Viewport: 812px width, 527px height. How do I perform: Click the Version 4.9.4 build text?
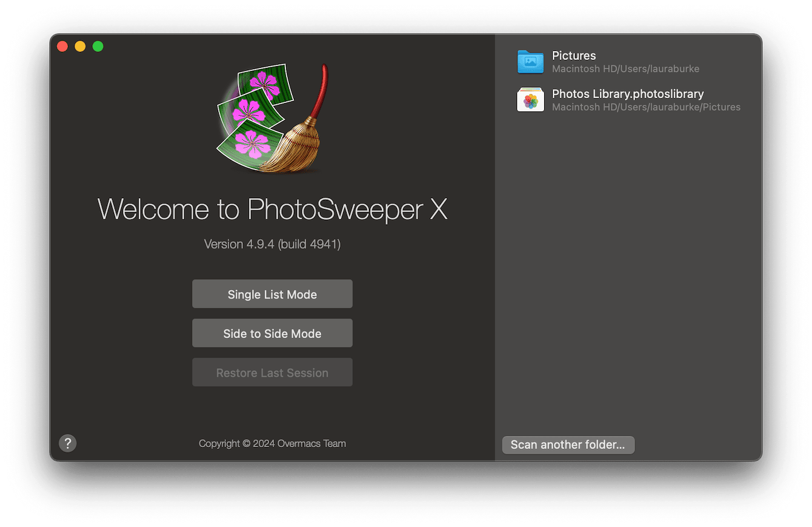pos(272,244)
